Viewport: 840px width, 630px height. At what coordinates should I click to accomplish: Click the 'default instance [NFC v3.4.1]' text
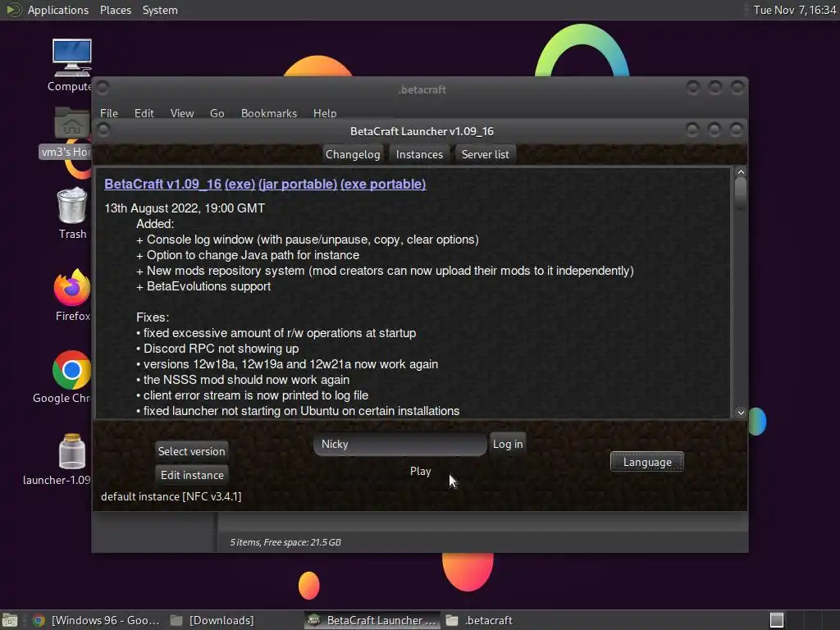tap(171, 496)
